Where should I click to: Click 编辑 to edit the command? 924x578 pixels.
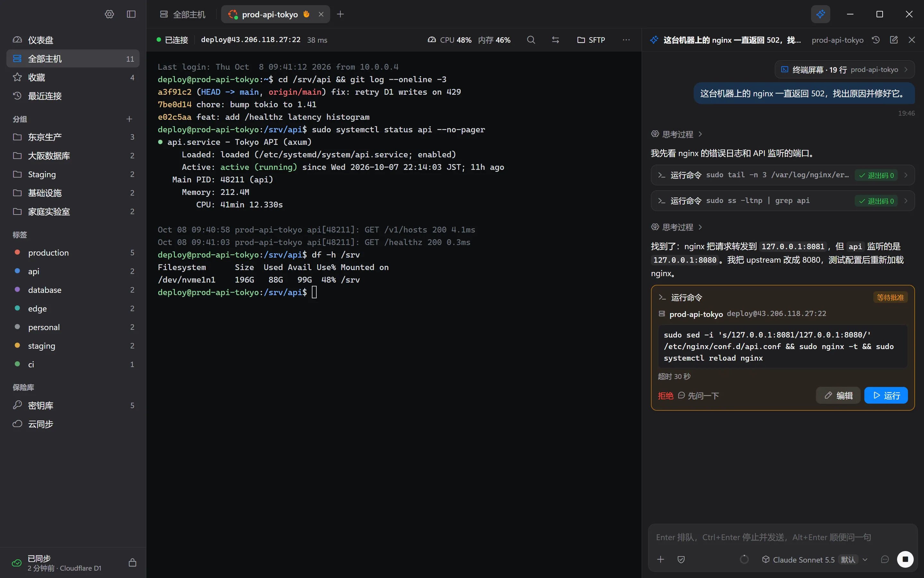[838, 395]
